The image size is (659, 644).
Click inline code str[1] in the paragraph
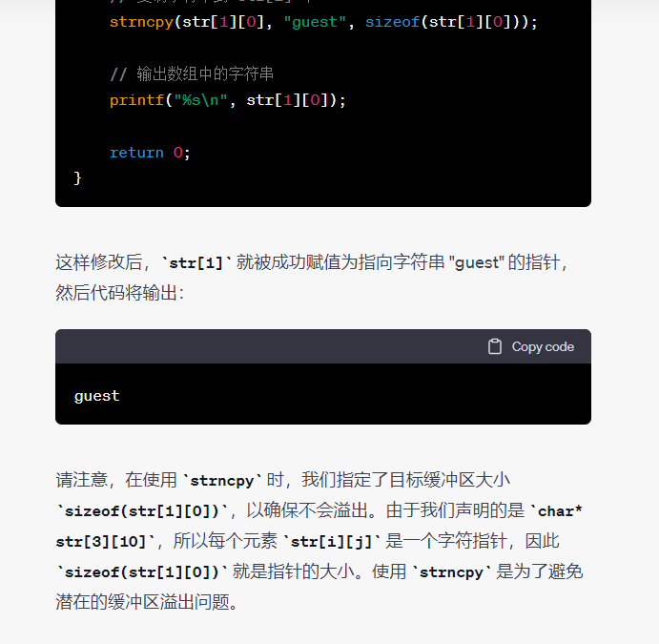tap(196, 262)
